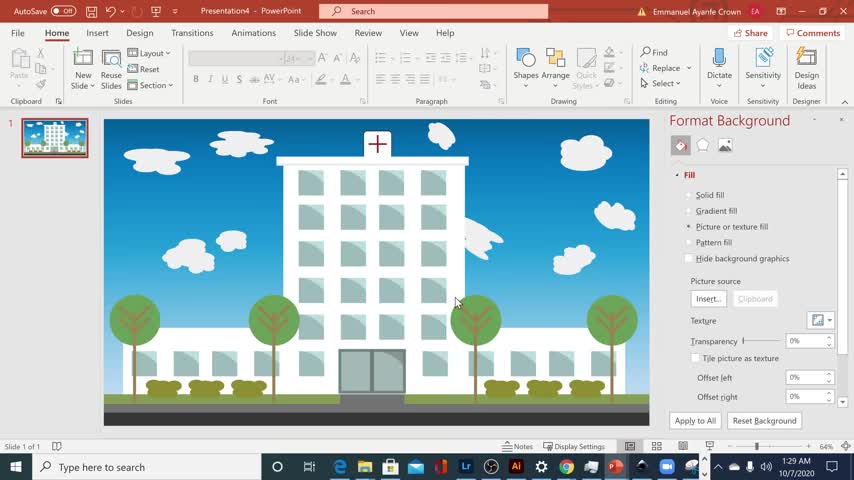854x480 pixels.
Task: Select Gradient fill option
Action: click(688, 211)
